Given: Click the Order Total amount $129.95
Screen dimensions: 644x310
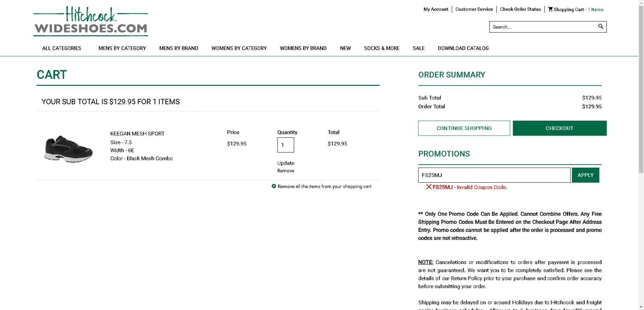Looking at the screenshot, I should coord(592,106).
